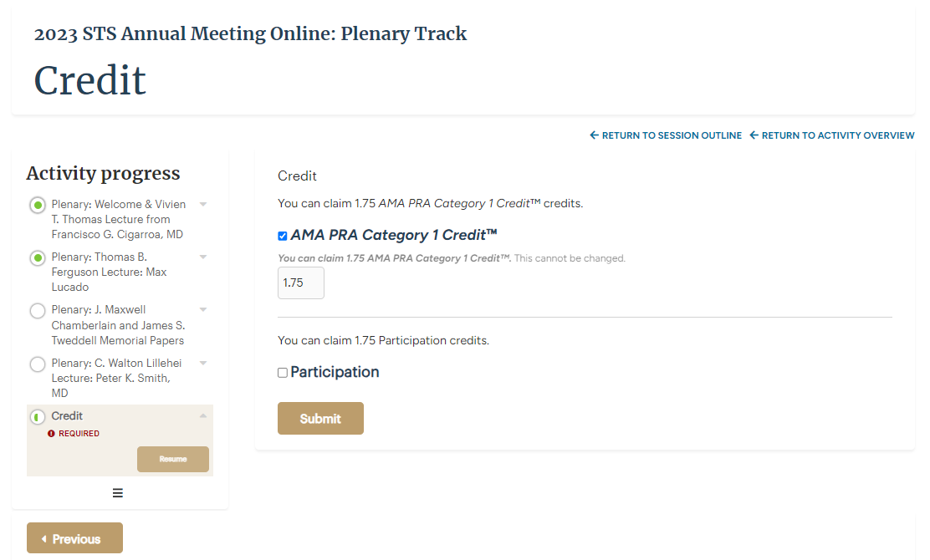Click the empty status circle for the C. Walton Lillehei Lecture
The image size is (930, 560).
37,364
